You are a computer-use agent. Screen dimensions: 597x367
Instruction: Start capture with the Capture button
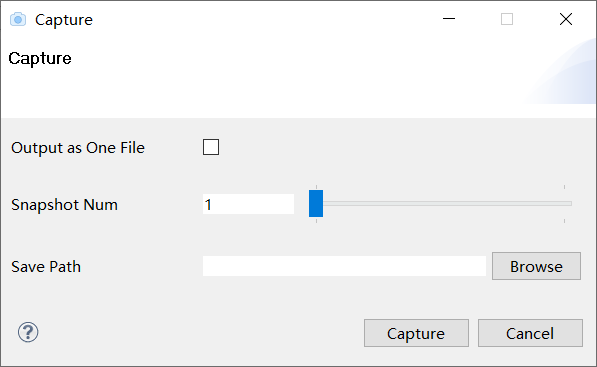[x=416, y=333]
